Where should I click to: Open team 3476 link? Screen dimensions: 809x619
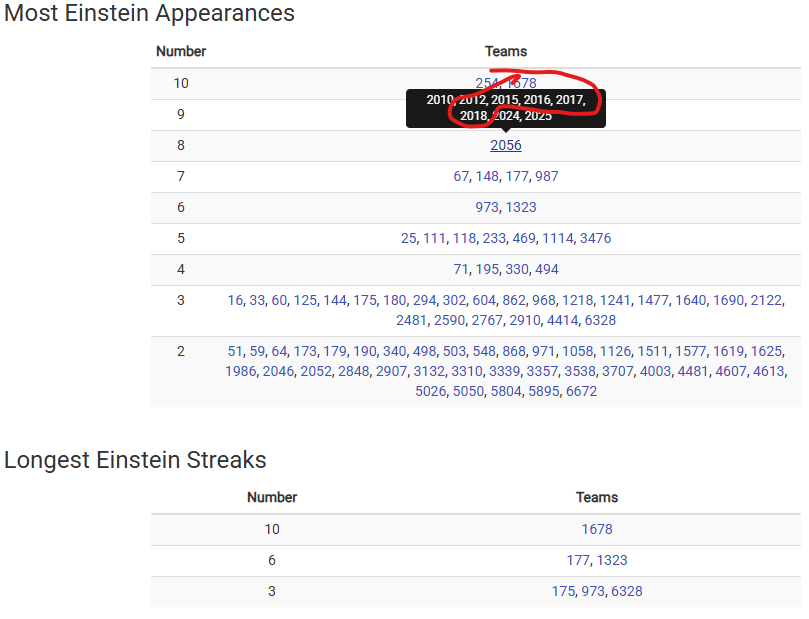pos(595,238)
